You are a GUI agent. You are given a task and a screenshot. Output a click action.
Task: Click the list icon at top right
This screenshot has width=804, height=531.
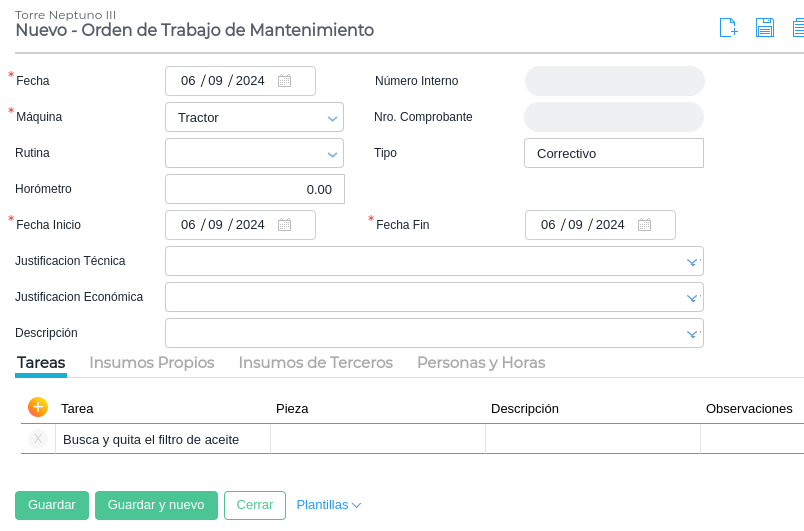[x=798, y=28]
